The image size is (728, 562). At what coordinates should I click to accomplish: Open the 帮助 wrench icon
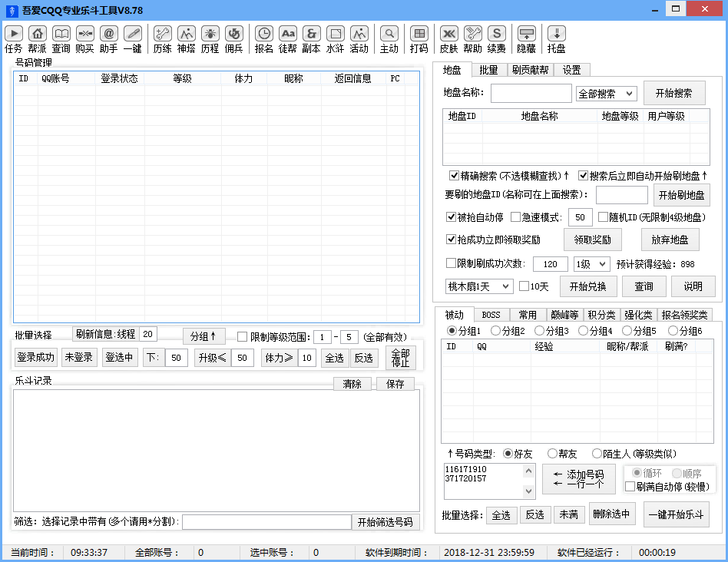pyautogui.click(x=472, y=39)
